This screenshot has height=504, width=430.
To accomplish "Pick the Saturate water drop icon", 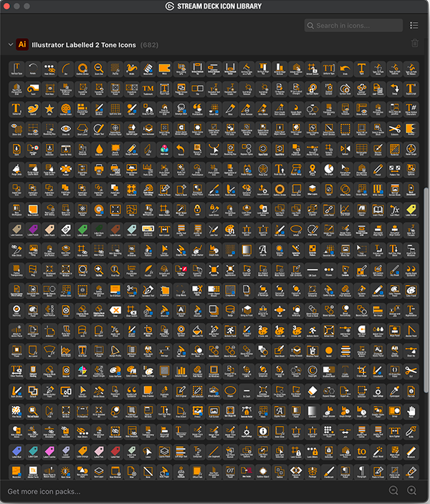I will click(98, 150).
